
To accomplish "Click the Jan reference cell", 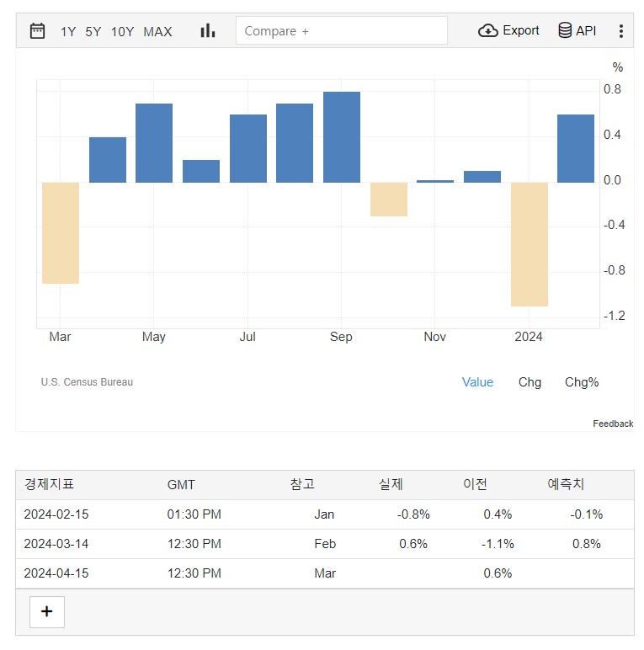I will pyautogui.click(x=324, y=514).
